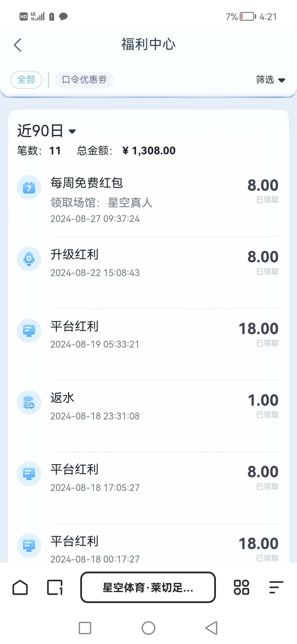This screenshot has height=644, width=297.
Task: Switch to 口令优惠券 tab
Action: pos(84,80)
